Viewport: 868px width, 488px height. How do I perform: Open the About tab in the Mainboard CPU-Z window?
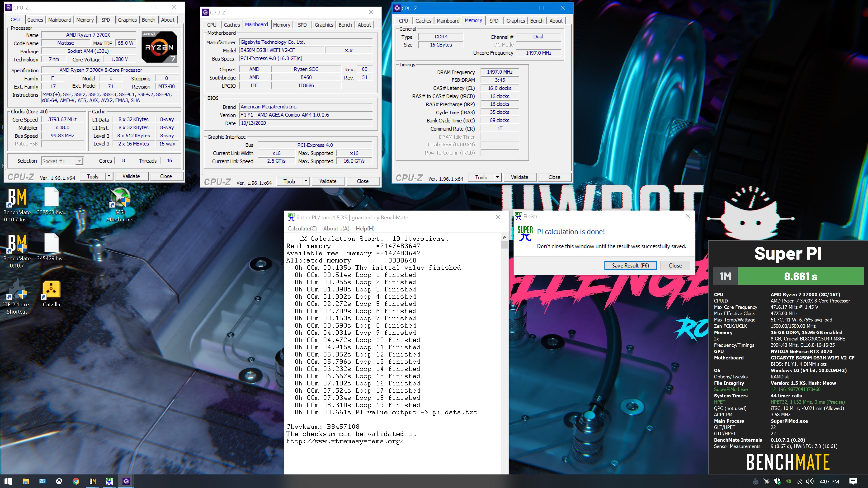[x=364, y=25]
